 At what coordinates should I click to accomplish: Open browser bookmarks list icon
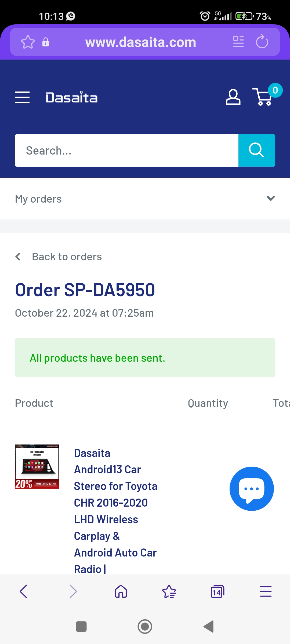pyautogui.click(x=169, y=591)
